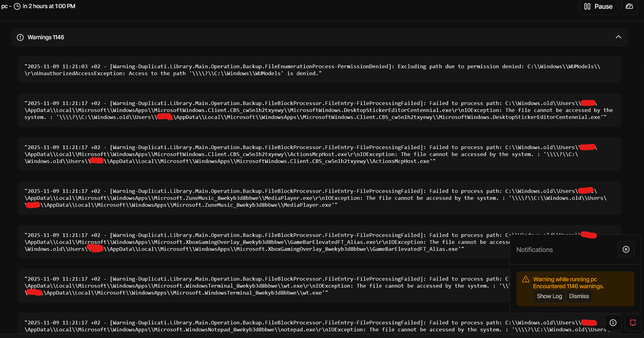This screenshot has width=644, height=338.
Task: Click the Warnings 1146 header label
Action: (x=46, y=37)
